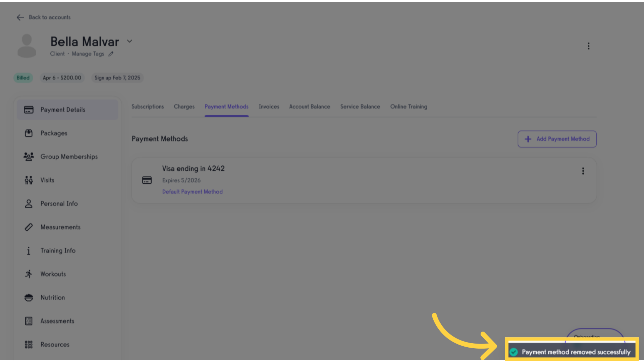Select the Payment Methods tab

point(227,107)
